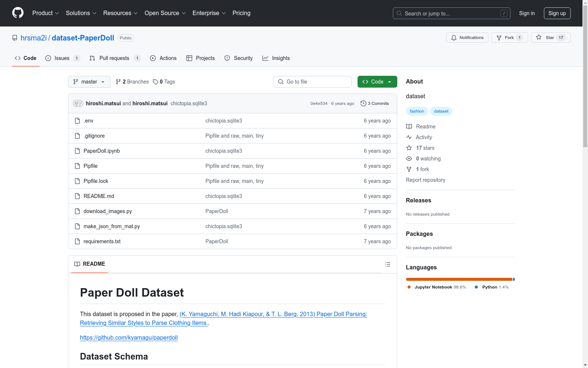The width and height of the screenshot is (588, 368).
Task: Open the green Code dropdown
Action: click(377, 82)
